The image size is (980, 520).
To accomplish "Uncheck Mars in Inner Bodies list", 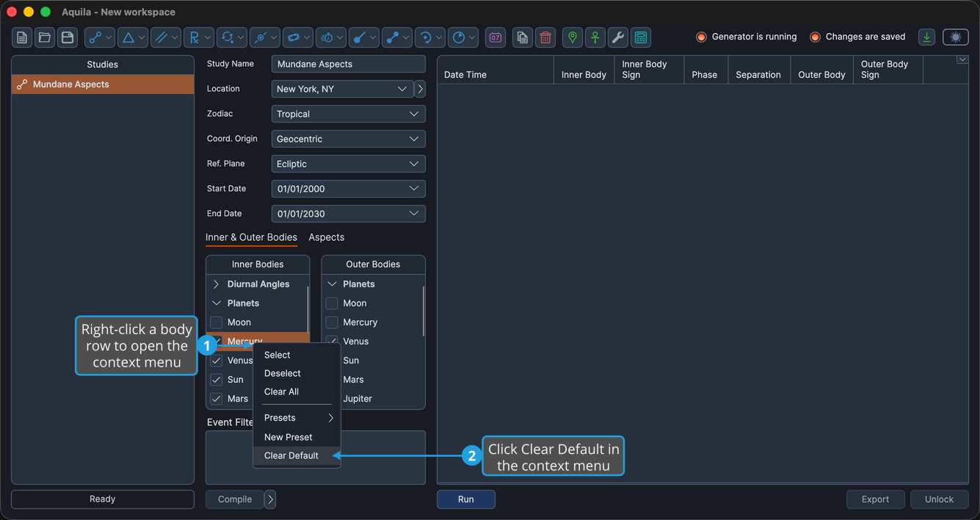I will [x=217, y=399].
